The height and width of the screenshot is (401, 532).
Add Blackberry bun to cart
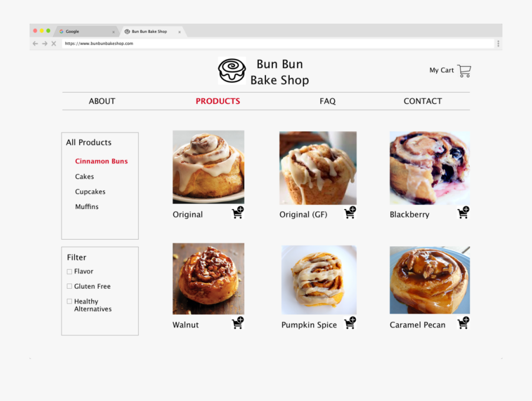(x=463, y=213)
